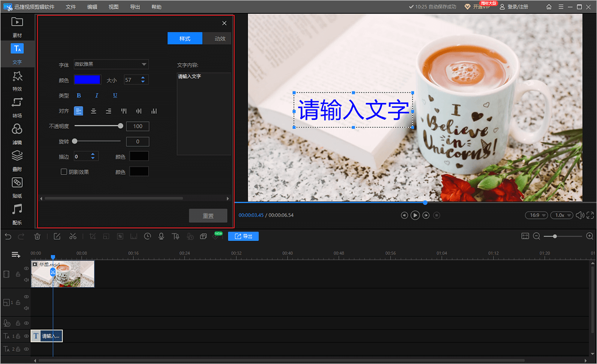Zoom in the timeline with plus icon
Image resolution: width=597 pixels, height=364 pixels.
(x=590, y=236)
